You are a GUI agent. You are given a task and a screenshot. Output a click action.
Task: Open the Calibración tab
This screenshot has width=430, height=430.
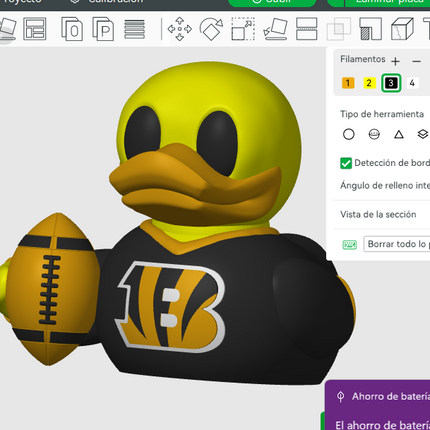click(107, 2)
